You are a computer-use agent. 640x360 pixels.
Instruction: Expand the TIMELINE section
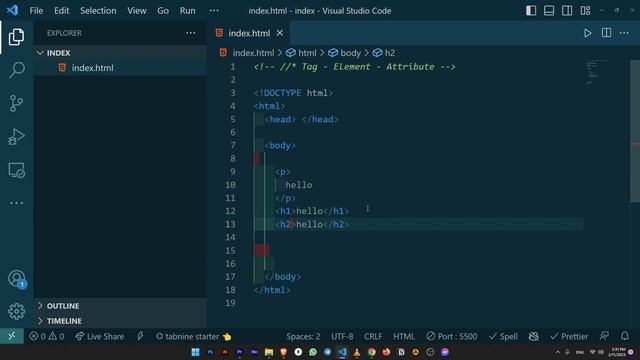[x=120, y=321]
